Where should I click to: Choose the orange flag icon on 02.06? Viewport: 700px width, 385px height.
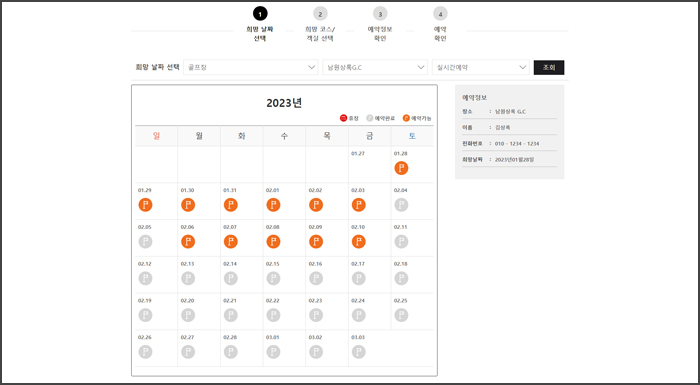pyautogui.click(x=188, y=242)
